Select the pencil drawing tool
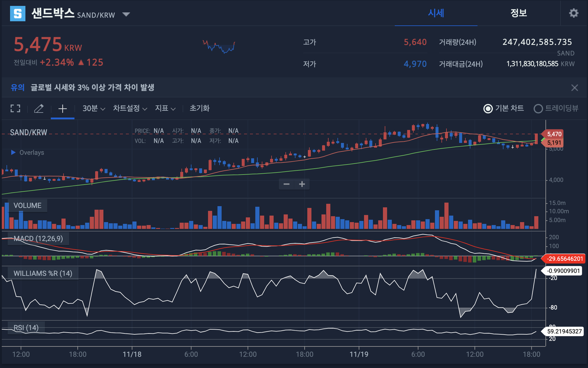The height and width of the screenshot is (368, 588). [x=39, y=108]
